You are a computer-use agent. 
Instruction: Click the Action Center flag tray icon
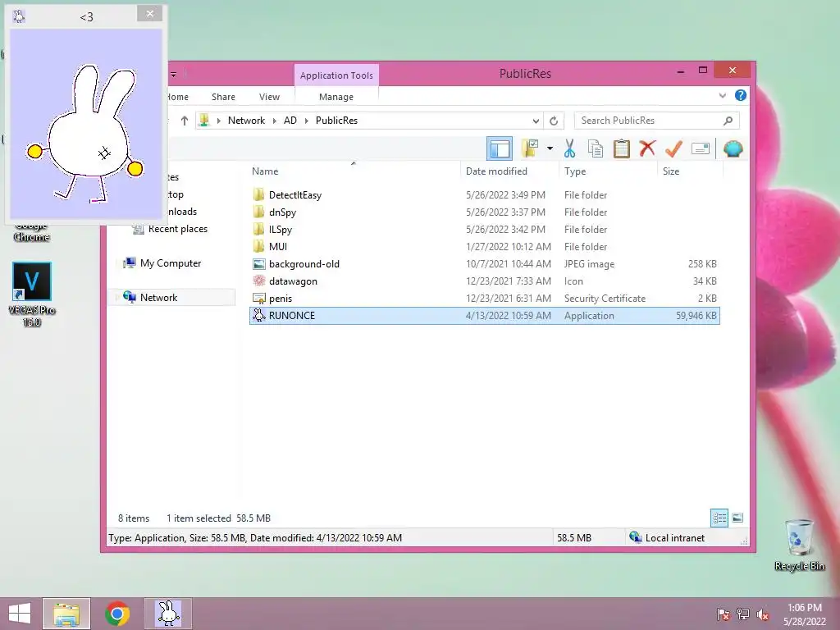pos(723,614)
